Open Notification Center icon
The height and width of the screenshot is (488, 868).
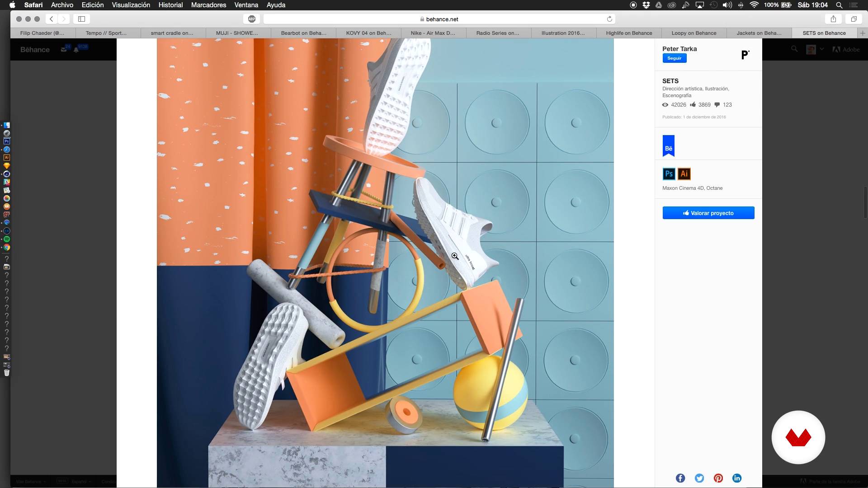854,5
